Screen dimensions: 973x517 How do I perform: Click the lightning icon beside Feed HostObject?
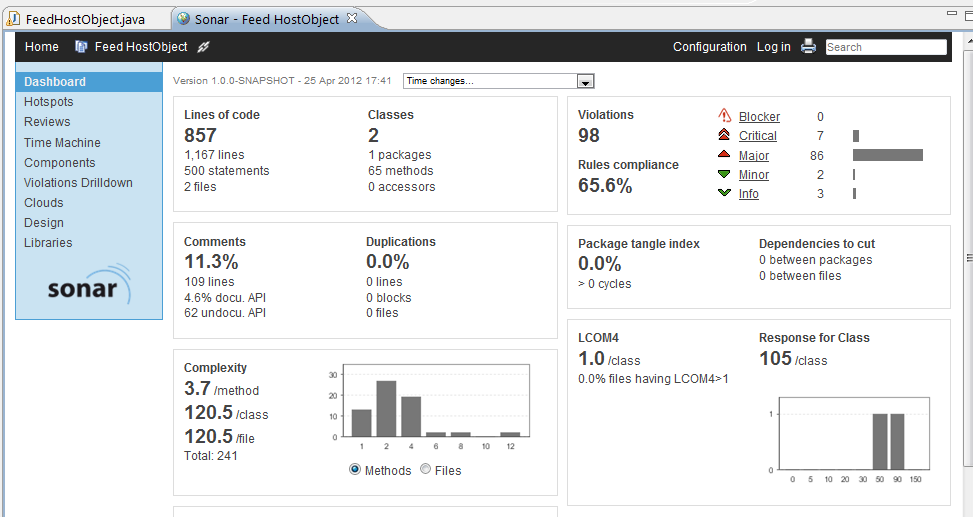[203, 47]
